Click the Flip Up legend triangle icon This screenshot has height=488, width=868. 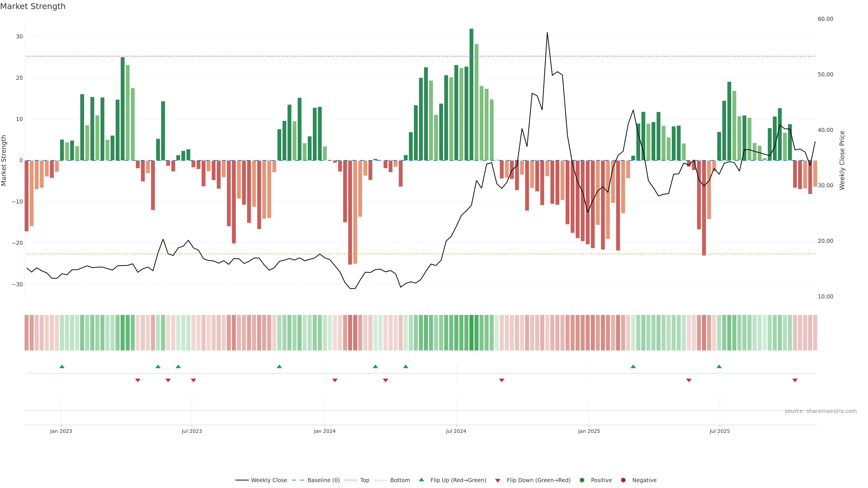[421, 480]
